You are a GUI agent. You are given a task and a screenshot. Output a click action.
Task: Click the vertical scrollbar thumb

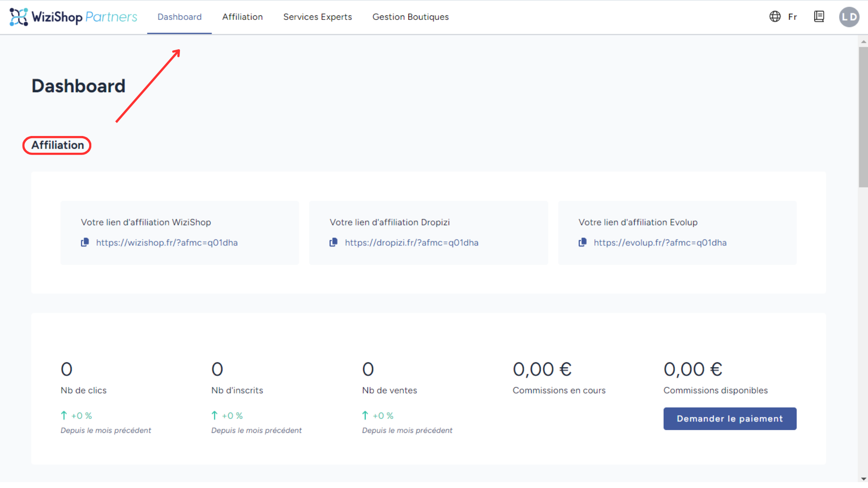click(x=863, y=117)
